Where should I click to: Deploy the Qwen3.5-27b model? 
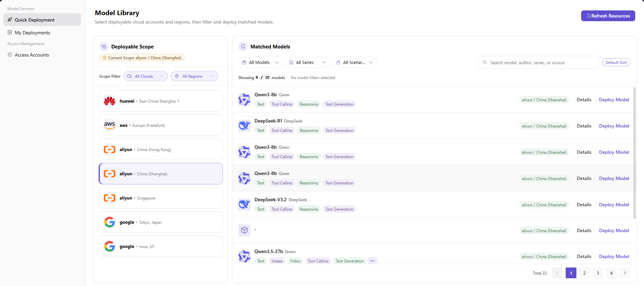614,256
